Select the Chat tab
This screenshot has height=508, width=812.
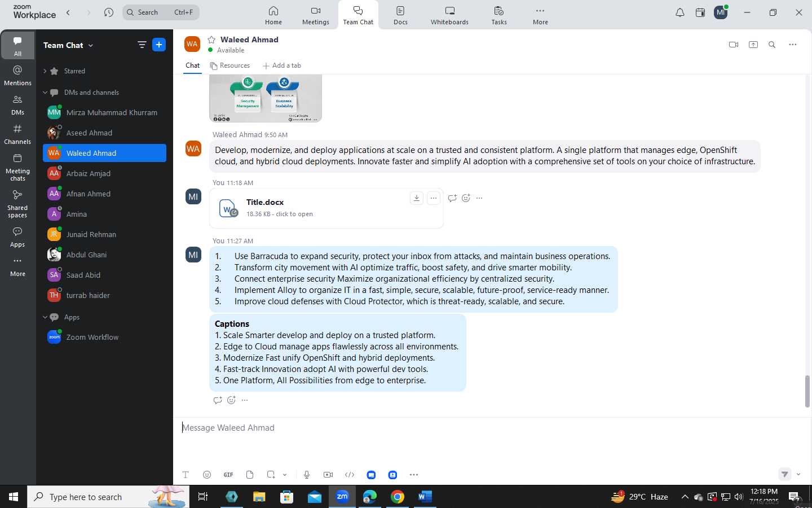[x=193, y=65]
